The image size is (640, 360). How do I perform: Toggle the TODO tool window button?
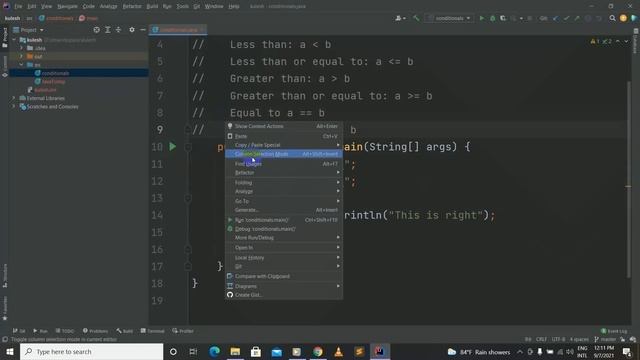click(x=64, y=331)
